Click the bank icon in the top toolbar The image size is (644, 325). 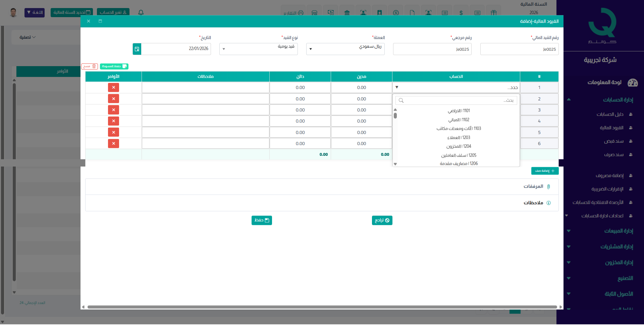pyautogui.click(x=347, y=13)
